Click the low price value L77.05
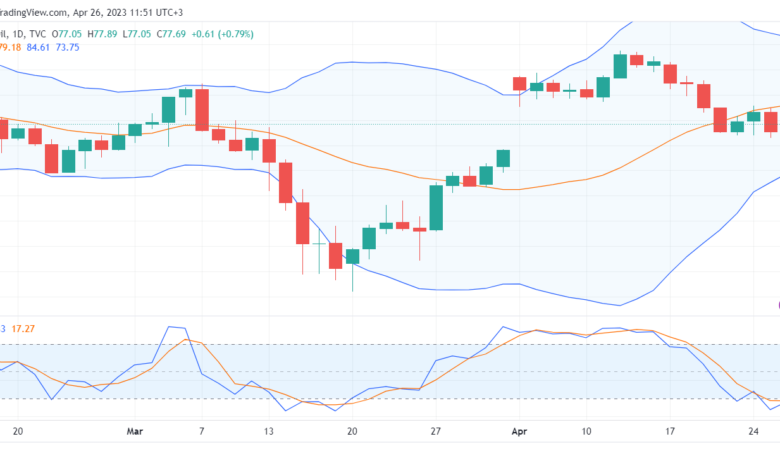This screenshot has height=470, width=780. click(x=136, y=34)
